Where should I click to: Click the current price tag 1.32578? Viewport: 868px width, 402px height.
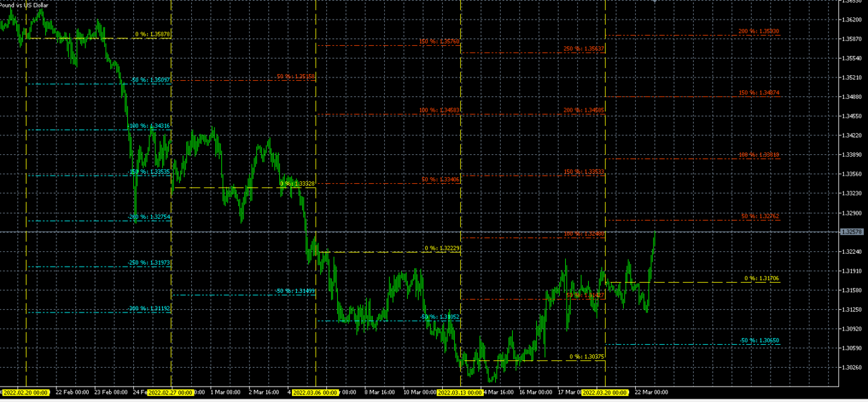pyautogui.click(x=852, y=232)
